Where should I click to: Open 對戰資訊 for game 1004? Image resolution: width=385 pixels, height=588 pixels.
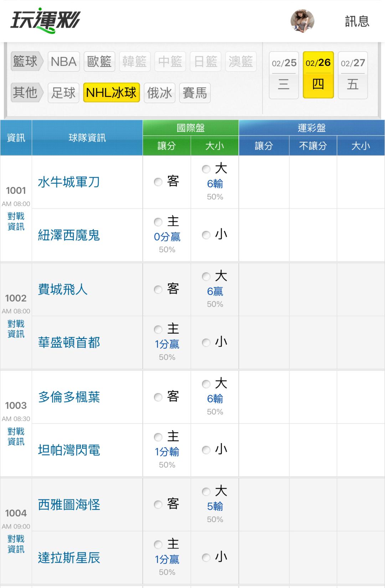[x=16, y=544]
